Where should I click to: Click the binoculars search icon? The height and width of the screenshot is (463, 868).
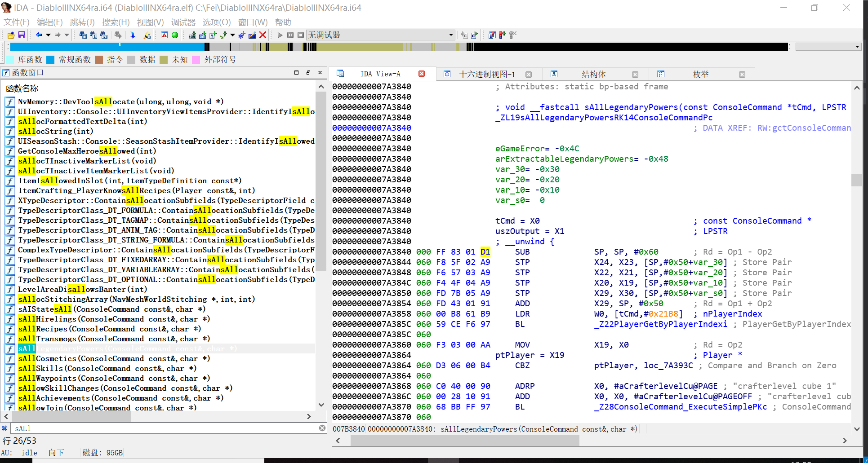tap(83, 35)
